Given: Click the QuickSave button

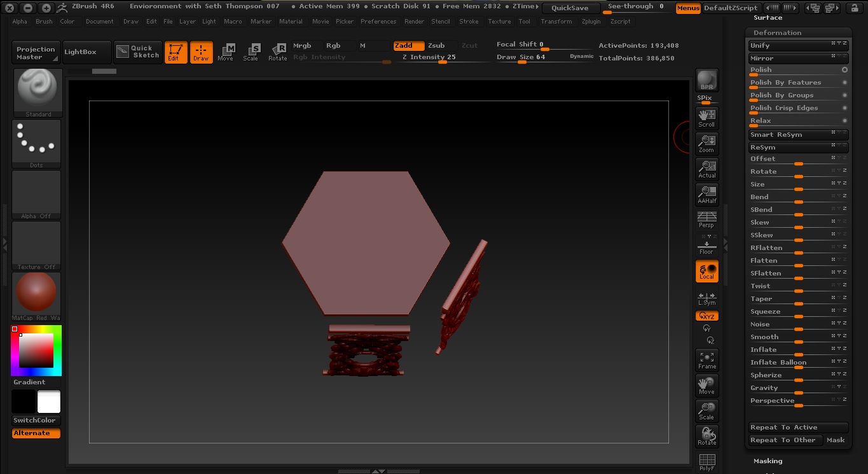Looking at the screenshot, I should [x=570, y=8].
